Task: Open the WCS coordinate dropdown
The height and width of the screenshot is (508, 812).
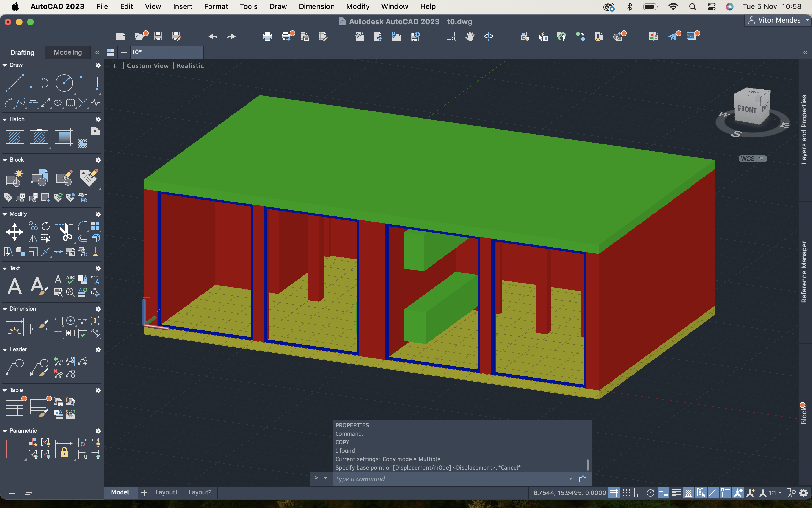Action: click(753, 159)
